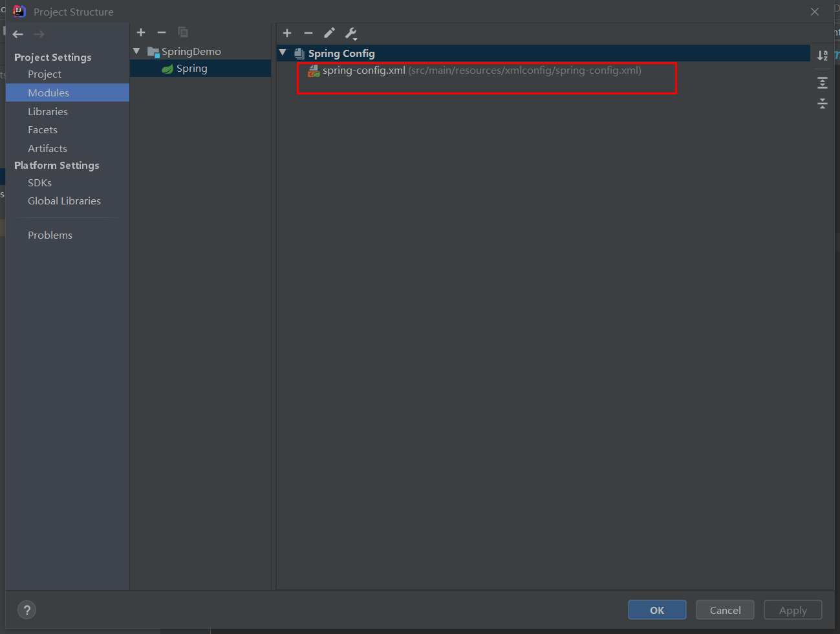Image resolution: width=840 pixels, height=634 pixels.
Task: Close the Project Structure dialog
Action: click(x=815, y=12)
